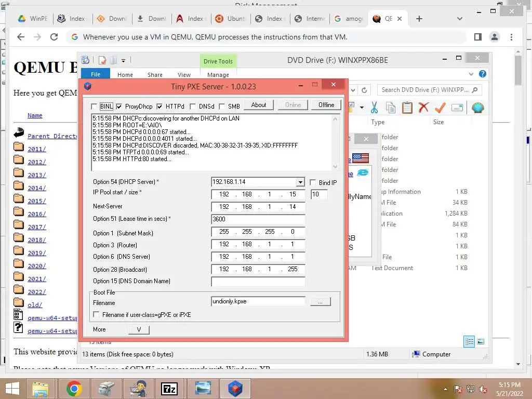The height and width of the screenshot is (399, 532).
Task: Click the Classic Shell seashell icon
Action: pyautogui.click(x=478, y=108)
